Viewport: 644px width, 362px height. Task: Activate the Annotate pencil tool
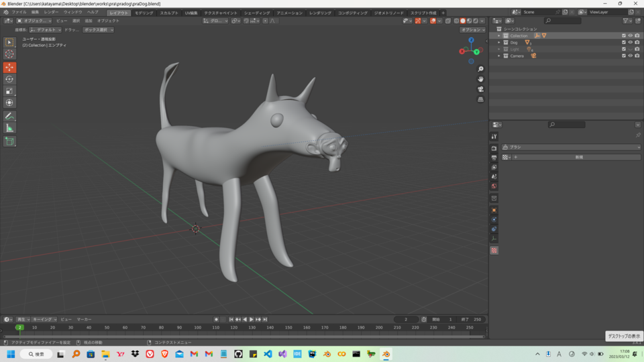tap(9, 116)
